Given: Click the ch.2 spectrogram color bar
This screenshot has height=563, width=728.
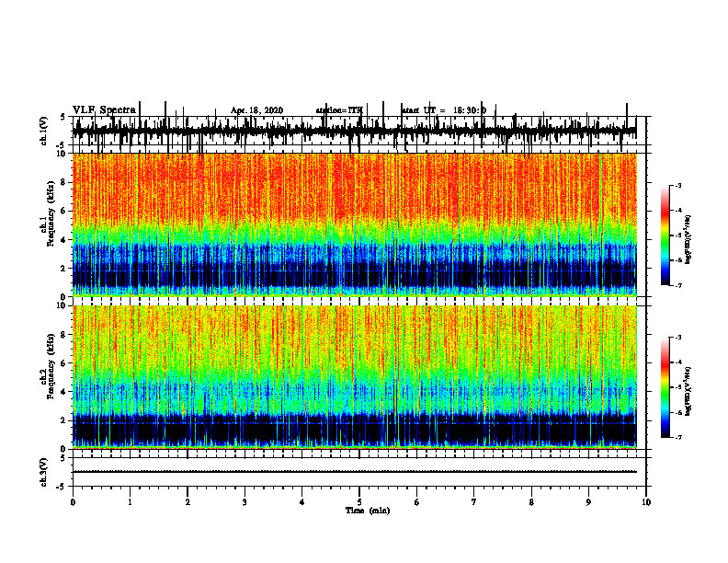Looking at the screenshot, I should click(x=665, y=387).
